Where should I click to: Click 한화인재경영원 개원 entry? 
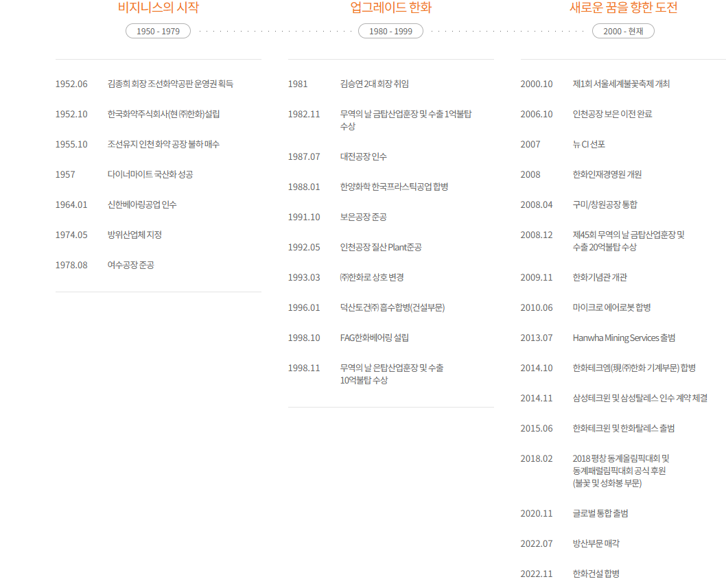pyautogui.click(x=607, y=174)
